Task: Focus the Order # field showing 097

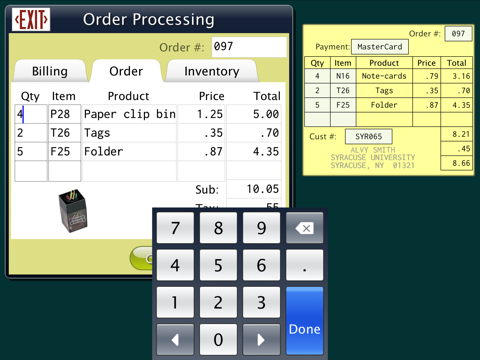Action: [x=249, y=47]
